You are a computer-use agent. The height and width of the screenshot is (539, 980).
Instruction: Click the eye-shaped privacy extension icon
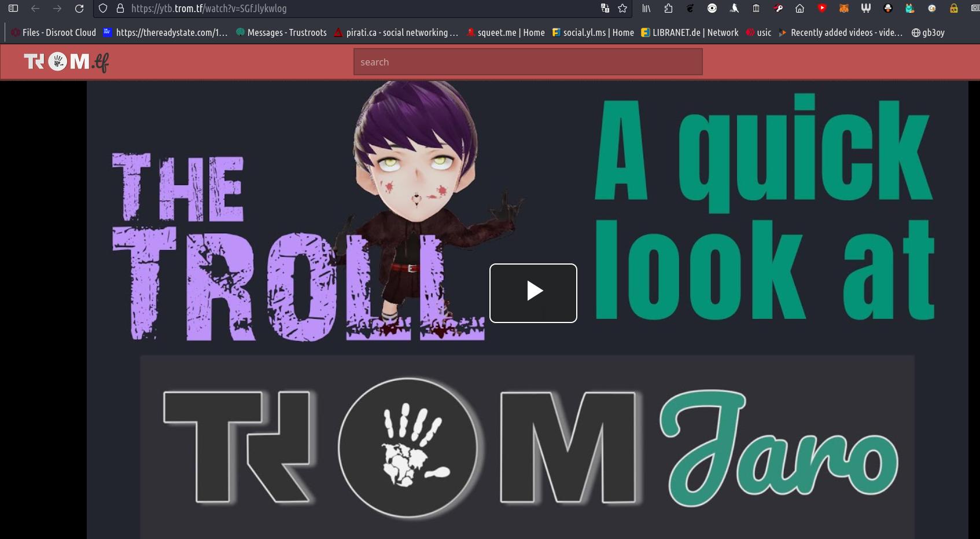click(712, 9)
